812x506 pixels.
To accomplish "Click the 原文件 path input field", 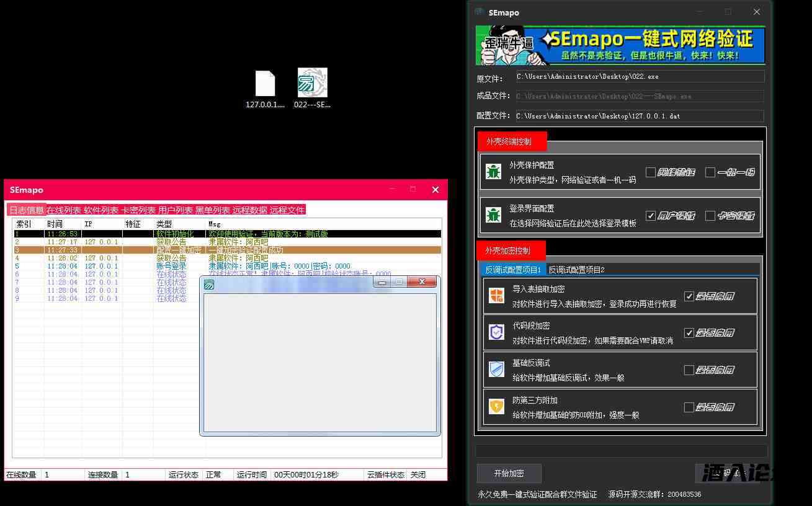I will (x=640, y=77).
